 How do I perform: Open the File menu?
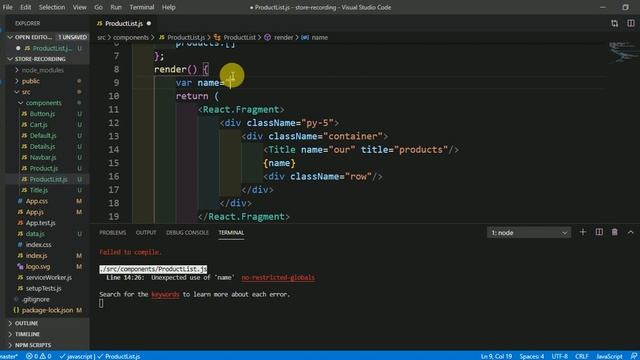click(x=7, y=7)
